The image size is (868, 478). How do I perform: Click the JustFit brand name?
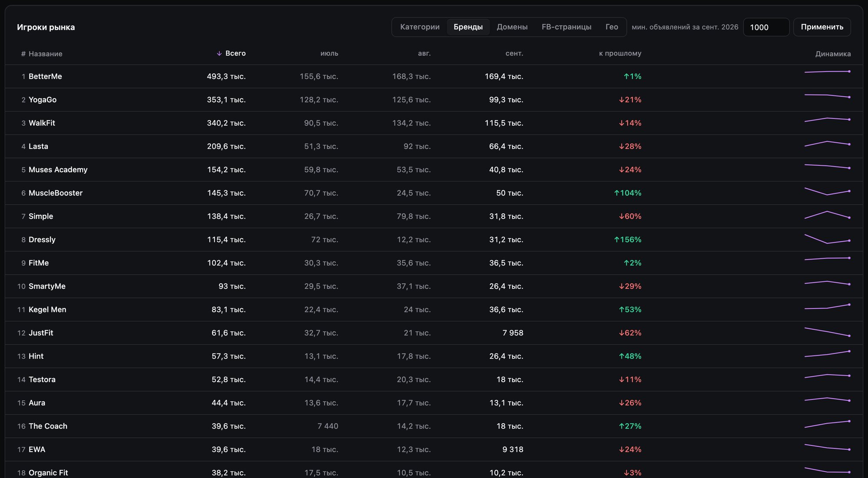pos(41,333)
